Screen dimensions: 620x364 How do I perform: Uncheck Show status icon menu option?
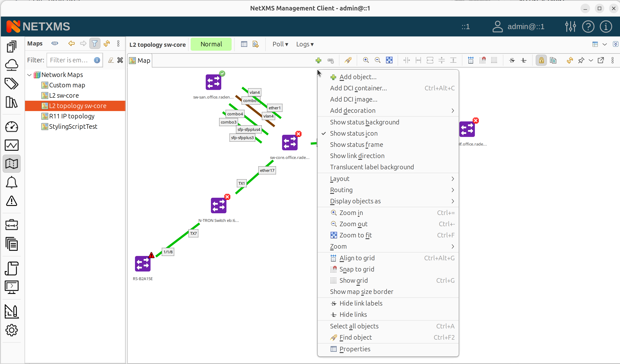(353, 133)
